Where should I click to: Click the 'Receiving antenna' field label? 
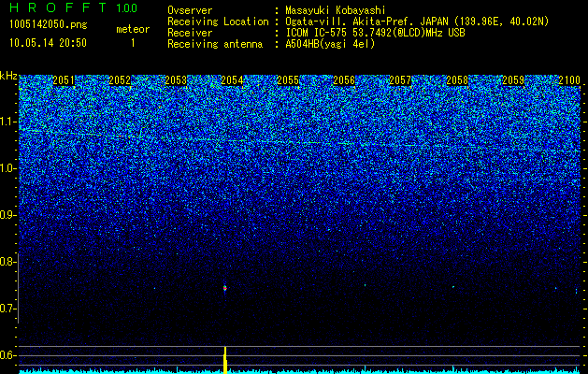[215, 44]
